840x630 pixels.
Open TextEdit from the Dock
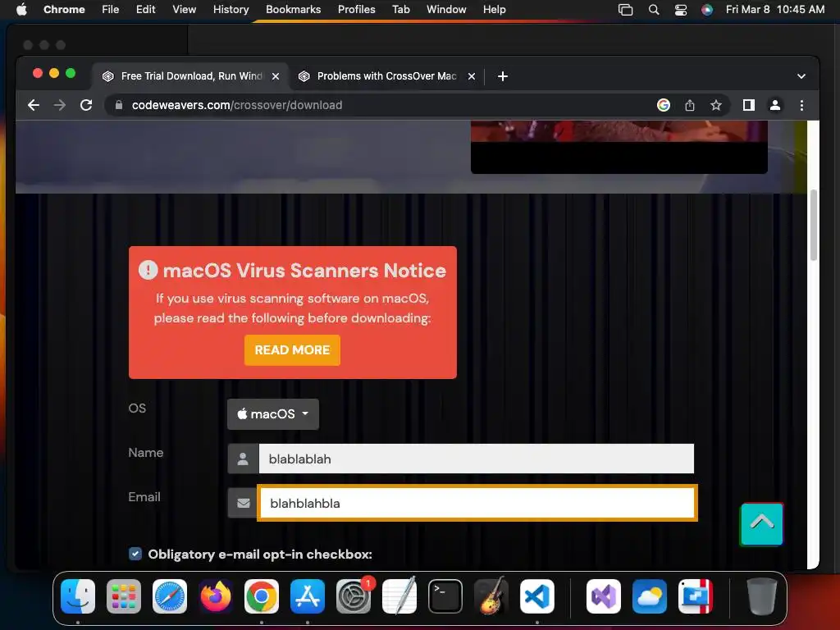pos(399,596)
